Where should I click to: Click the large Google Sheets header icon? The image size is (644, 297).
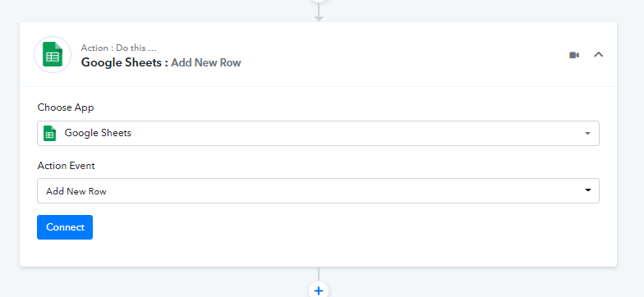pyautogui.click(x=53, y=54)
